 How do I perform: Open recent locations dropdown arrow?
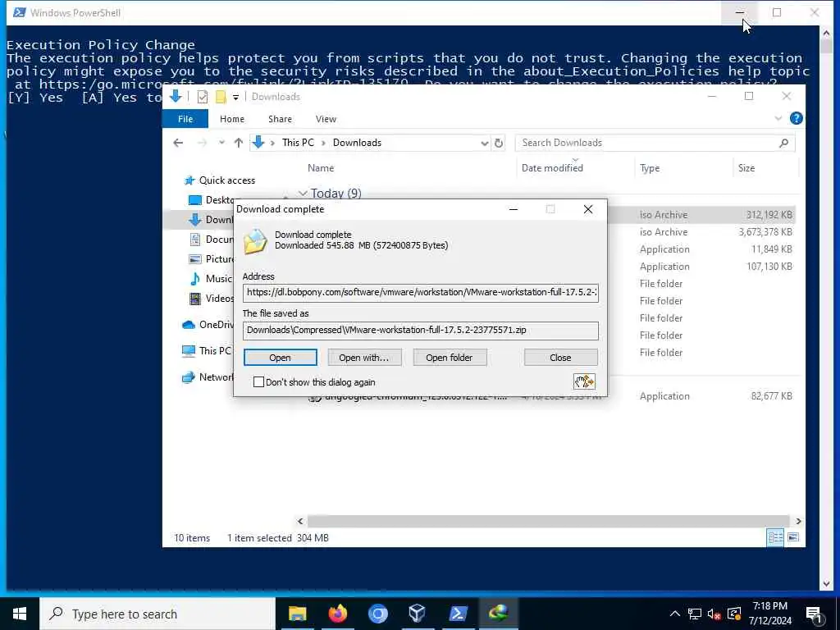pos(221,143)
